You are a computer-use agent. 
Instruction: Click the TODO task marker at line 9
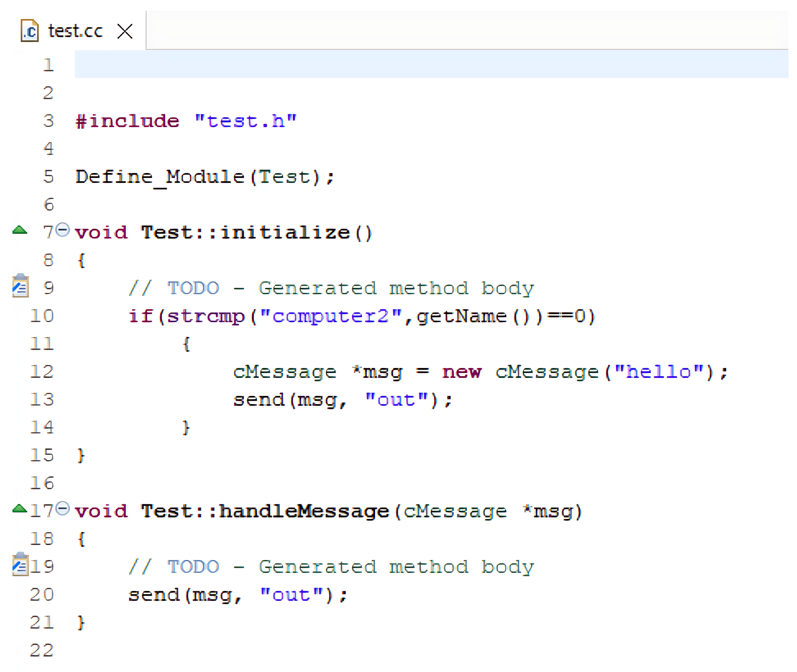tap(21, 285)
